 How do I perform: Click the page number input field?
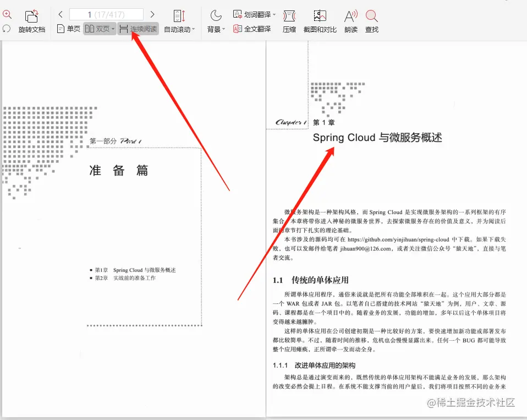click(106, 14)
